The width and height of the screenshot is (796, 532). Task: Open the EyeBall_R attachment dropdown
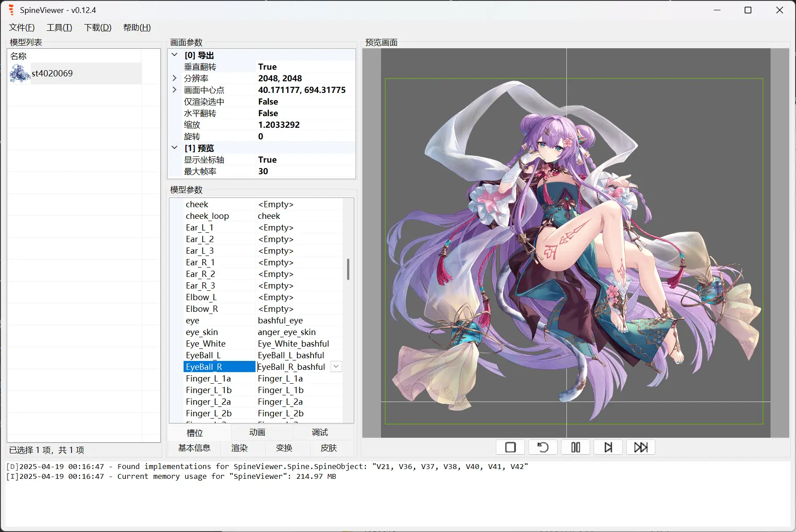(x=335, y=366)
